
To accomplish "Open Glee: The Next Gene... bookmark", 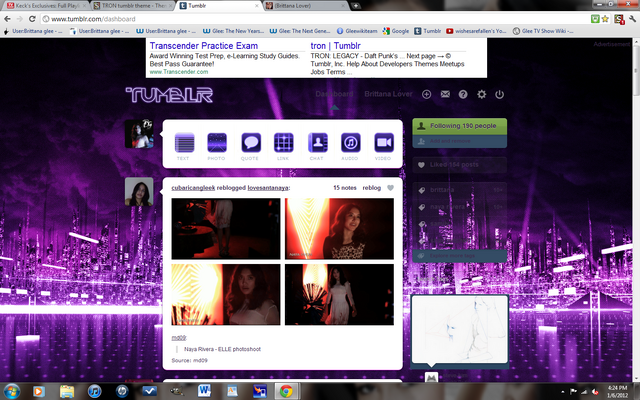I will click(x=300, y=31).
